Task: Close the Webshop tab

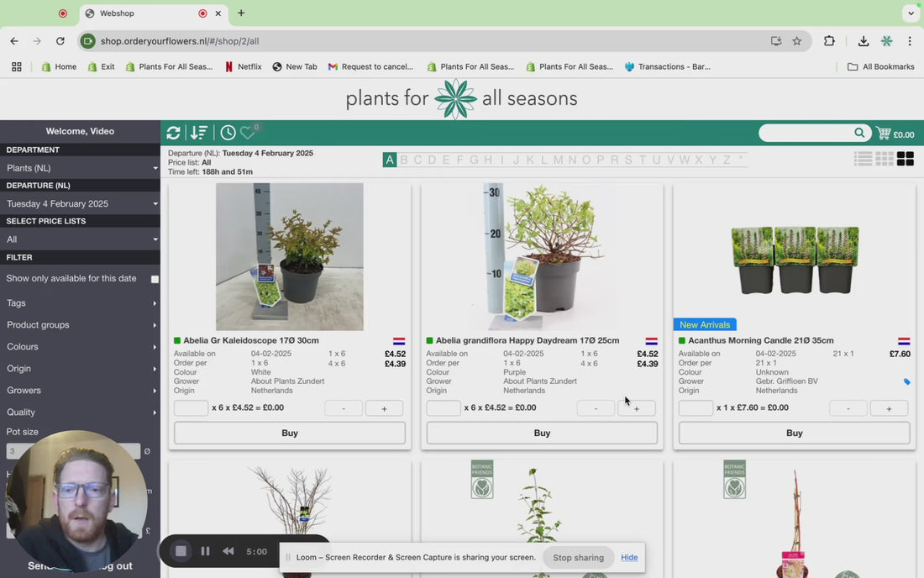Action: pos(218,13)
